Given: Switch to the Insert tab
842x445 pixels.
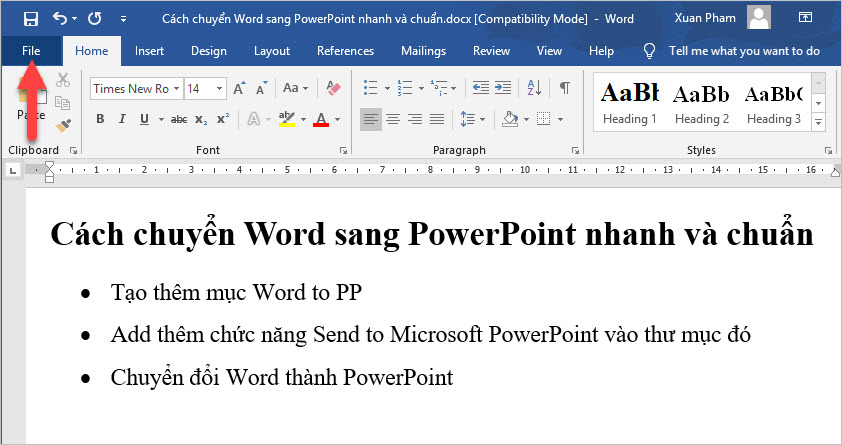Looking at the screenshot, I should 149,50.
